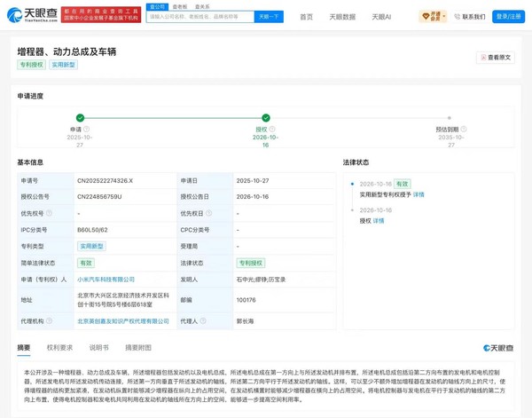Click the 授权公告日 value 2026-10-16
This screenshot has height=418, width=532.
[253, 197]
